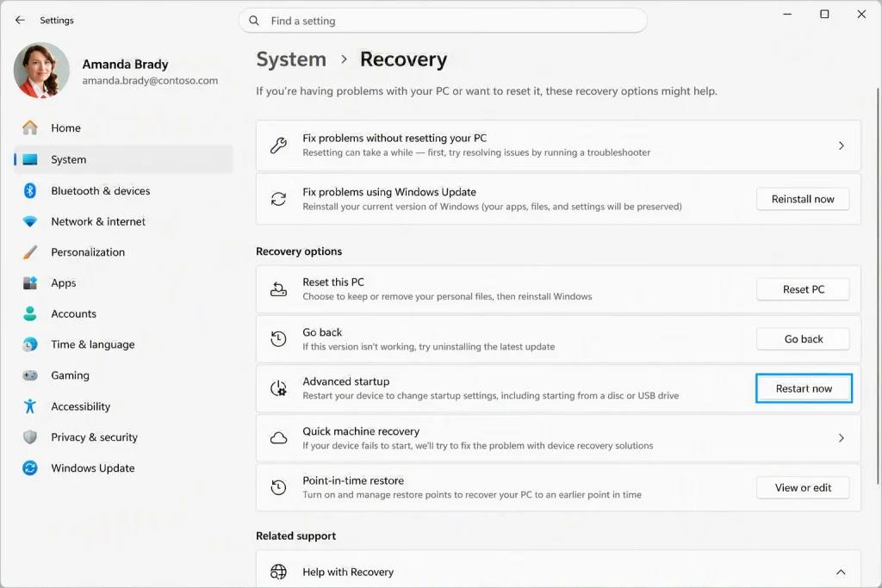Open the Accounts settings page

[x=123, y=313]
